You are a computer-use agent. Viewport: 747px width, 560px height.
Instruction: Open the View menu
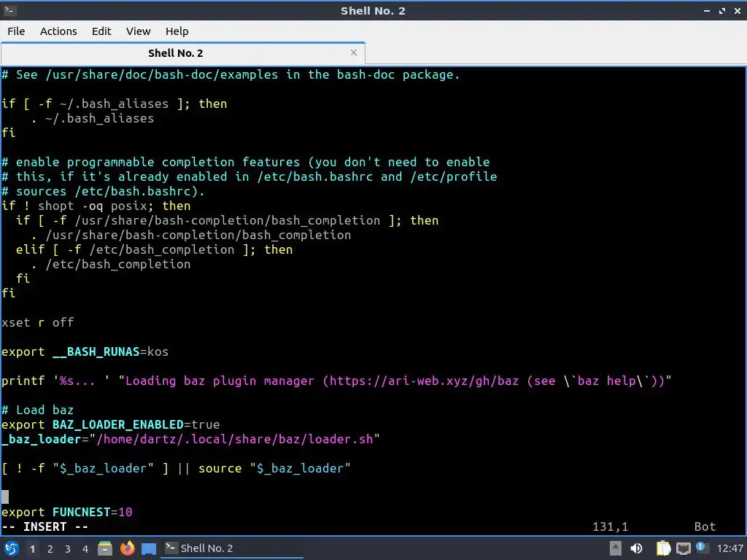138,31
